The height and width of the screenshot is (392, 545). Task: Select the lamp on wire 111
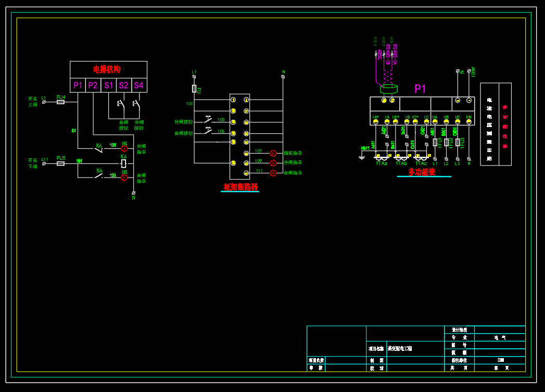[273, 173]
